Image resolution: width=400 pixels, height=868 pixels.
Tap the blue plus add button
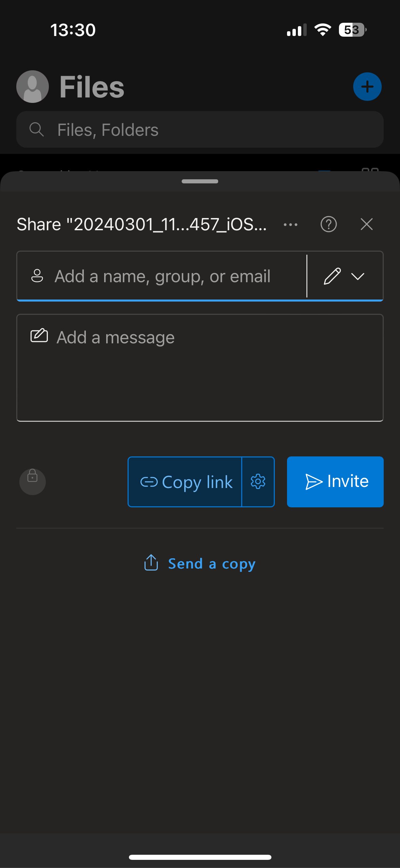pos(367,87)
